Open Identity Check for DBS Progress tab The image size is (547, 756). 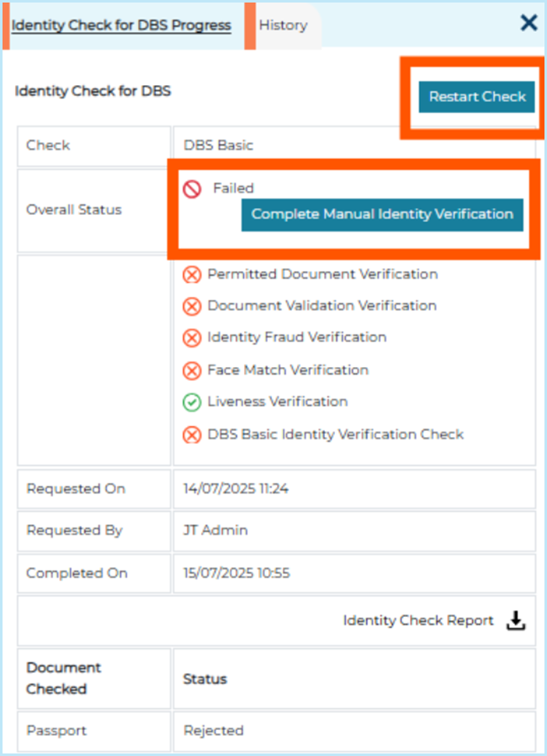(121, 25)
